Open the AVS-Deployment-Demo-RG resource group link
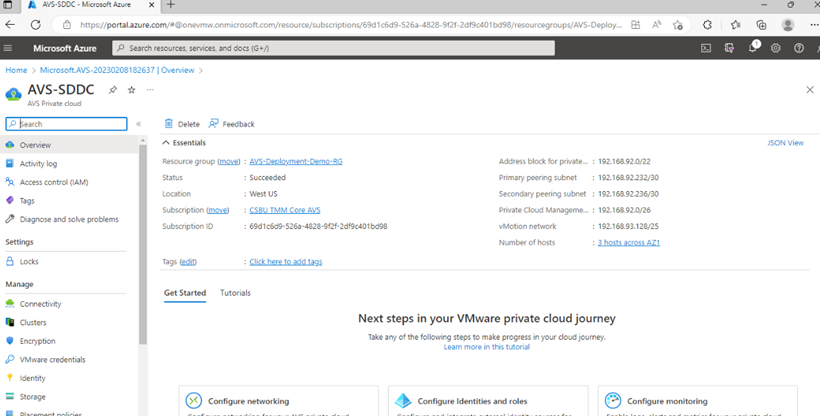The width and height of the screenshot is (820, 416). click(295, 161)
